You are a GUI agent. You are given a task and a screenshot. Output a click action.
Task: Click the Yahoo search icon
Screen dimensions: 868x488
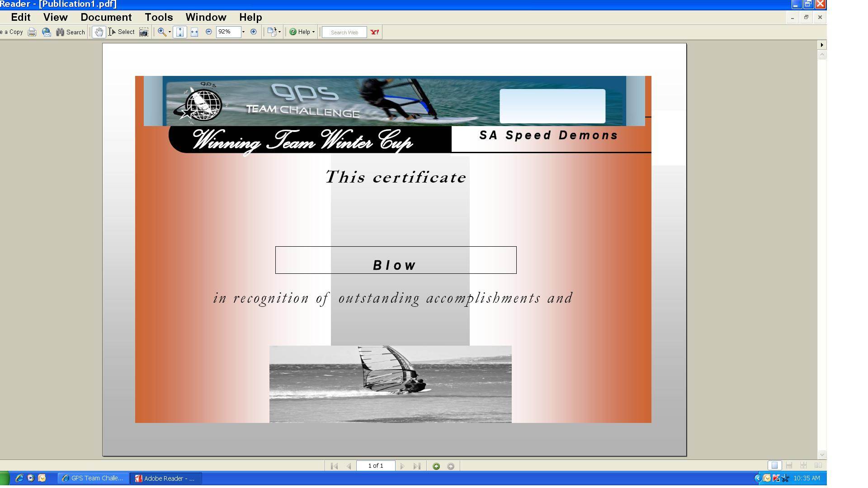[375, 32]
